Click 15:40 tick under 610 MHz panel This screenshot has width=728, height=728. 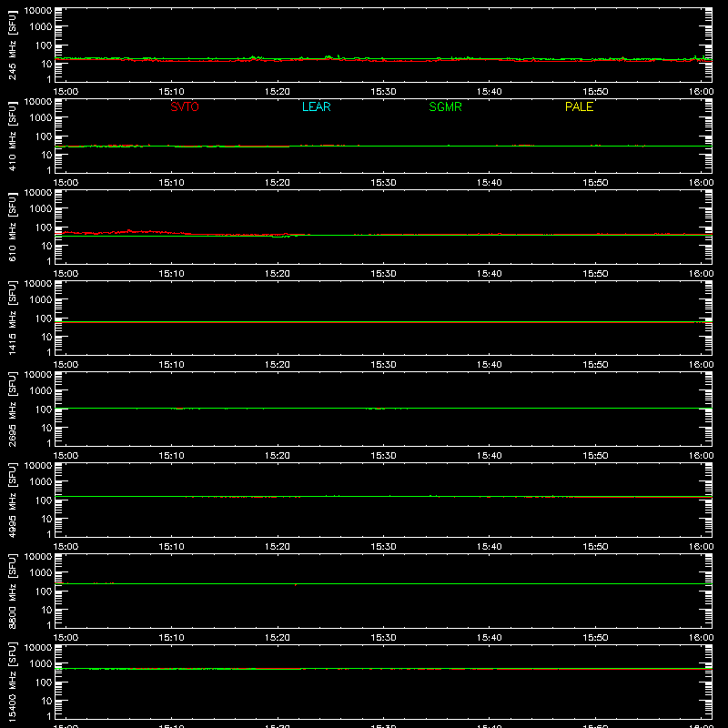click(x=490, y=274)
